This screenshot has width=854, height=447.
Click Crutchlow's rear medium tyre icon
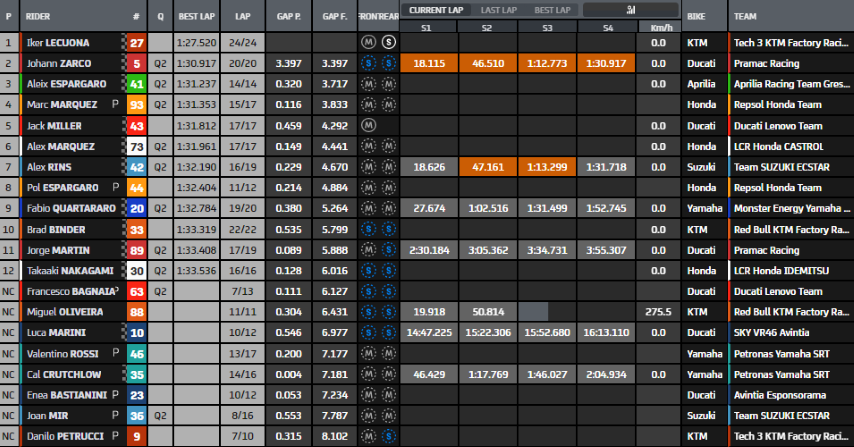click(389, 374)
